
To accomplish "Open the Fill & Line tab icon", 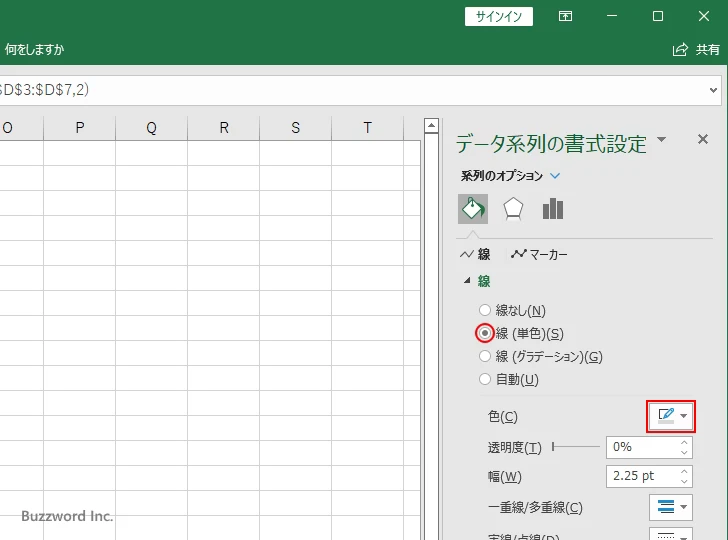I will pos(473,209).
